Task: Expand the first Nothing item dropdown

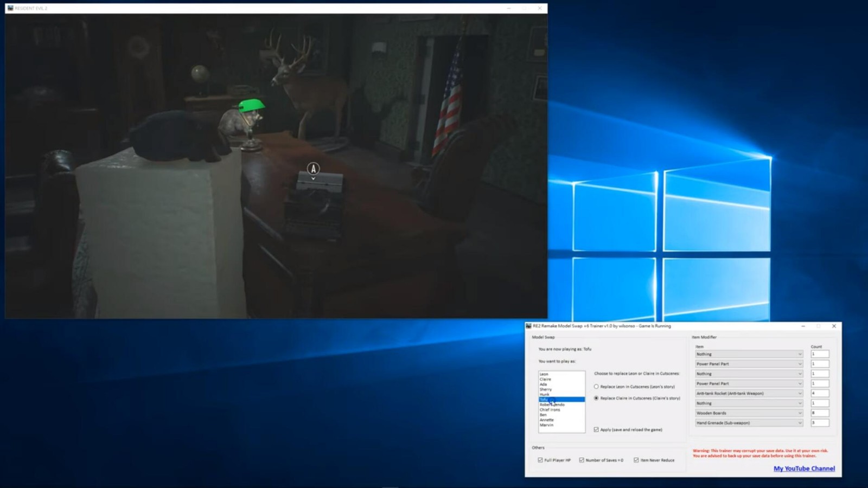Action: (799, 354)
